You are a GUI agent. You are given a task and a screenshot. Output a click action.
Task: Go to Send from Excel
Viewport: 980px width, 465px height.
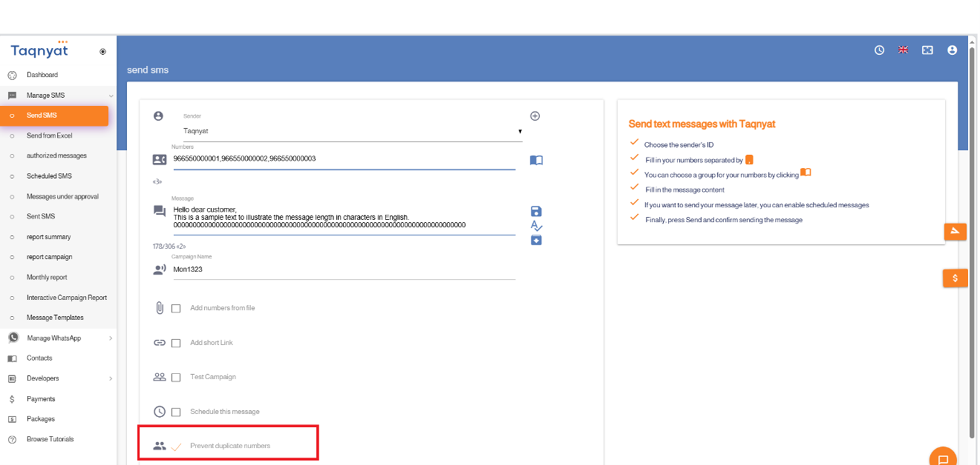coord(49,135)
